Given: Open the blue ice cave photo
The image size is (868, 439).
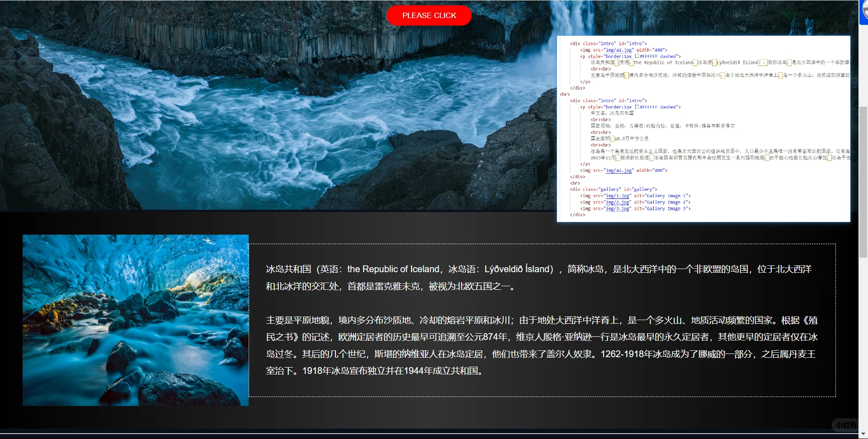Looking at the screenshot, I should point(136,320).
